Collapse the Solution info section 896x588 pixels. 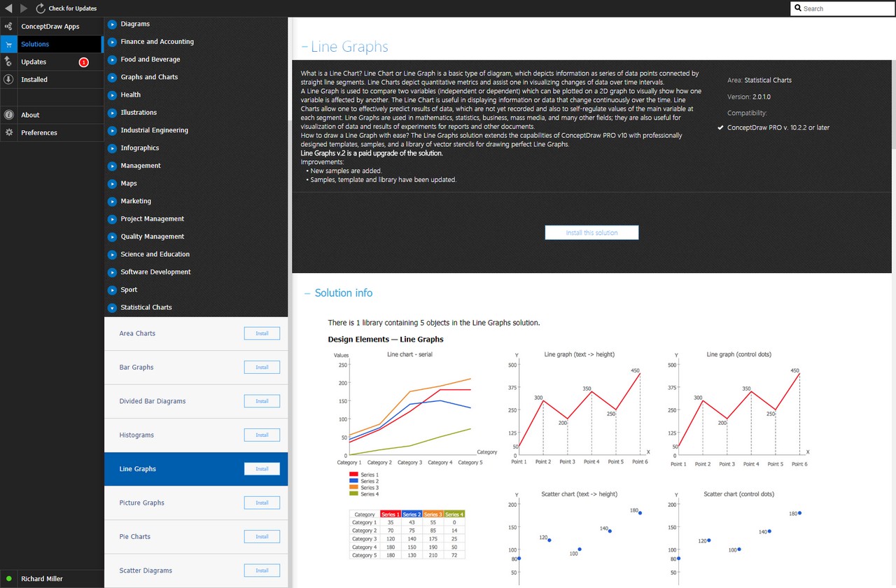coord(307,293)
